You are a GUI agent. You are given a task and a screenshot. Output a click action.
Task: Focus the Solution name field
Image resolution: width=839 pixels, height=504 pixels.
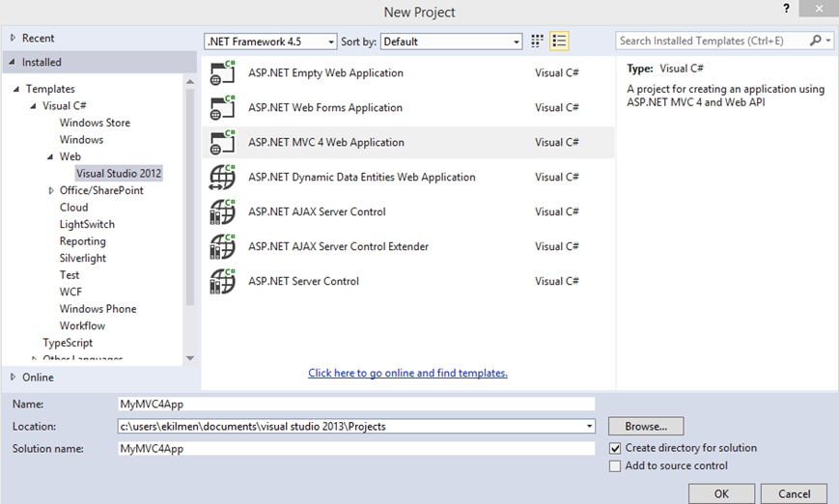(x=356, y=448)
